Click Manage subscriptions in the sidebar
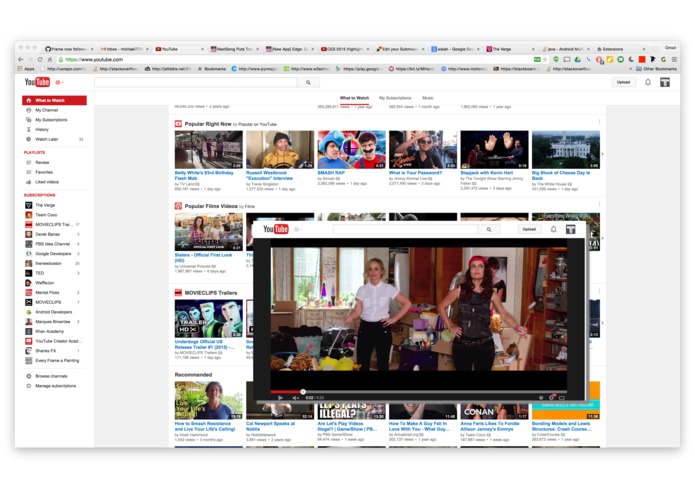 click(x=54, y=386)
